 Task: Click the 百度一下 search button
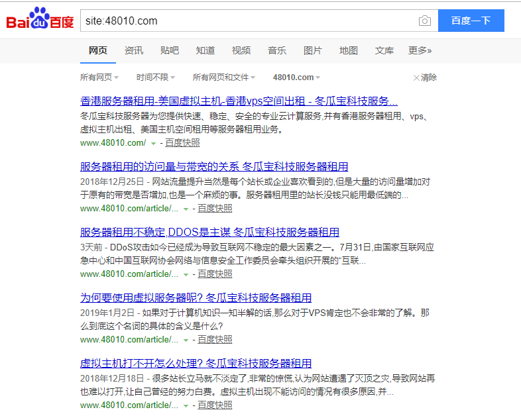471,21
